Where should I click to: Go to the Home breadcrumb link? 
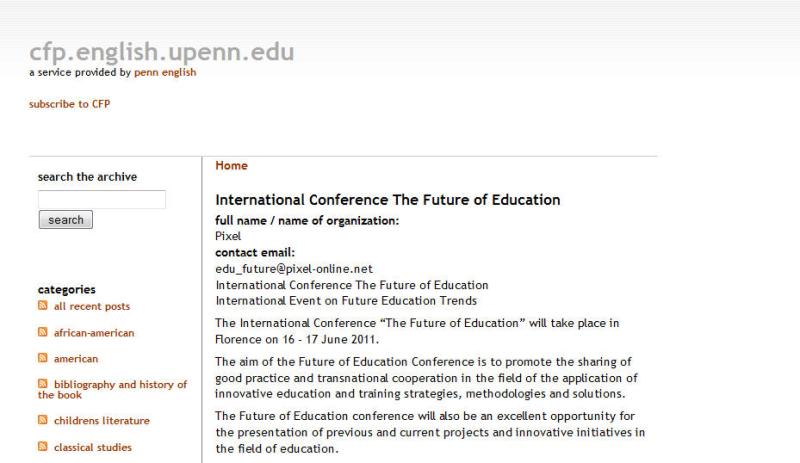point(231,166)
